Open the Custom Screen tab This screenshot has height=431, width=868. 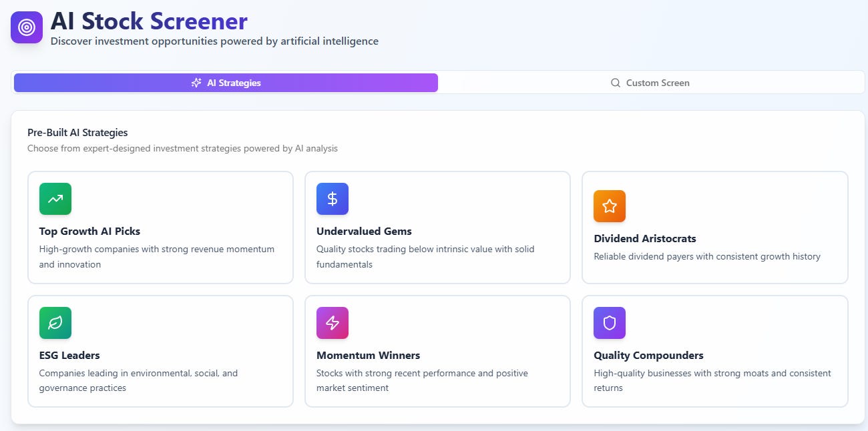point(650,83)
